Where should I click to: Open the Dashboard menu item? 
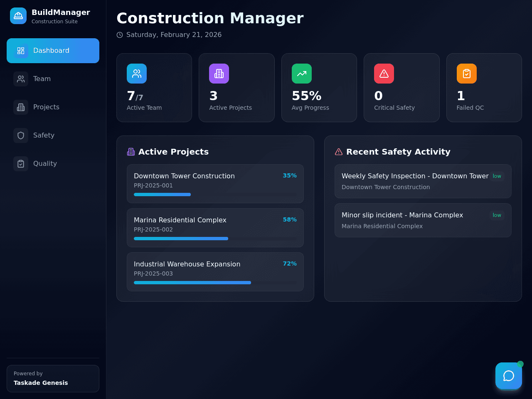(53, 51)
